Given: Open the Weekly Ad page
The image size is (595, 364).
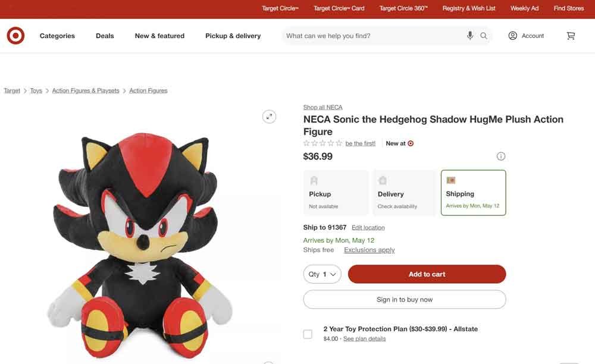Looking at the screenshot, I should tap(524, 8).
